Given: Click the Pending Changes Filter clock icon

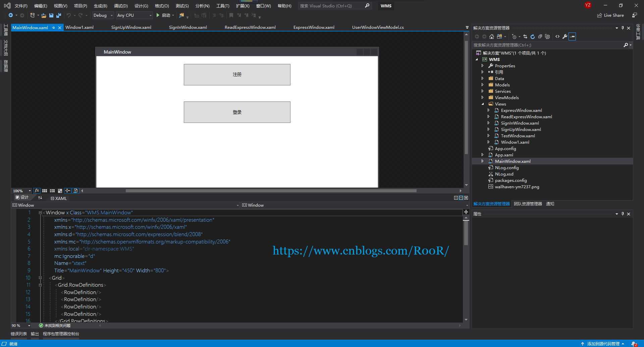Looking at the screenshot, I should pyautogui.click(x=514, y=37).
